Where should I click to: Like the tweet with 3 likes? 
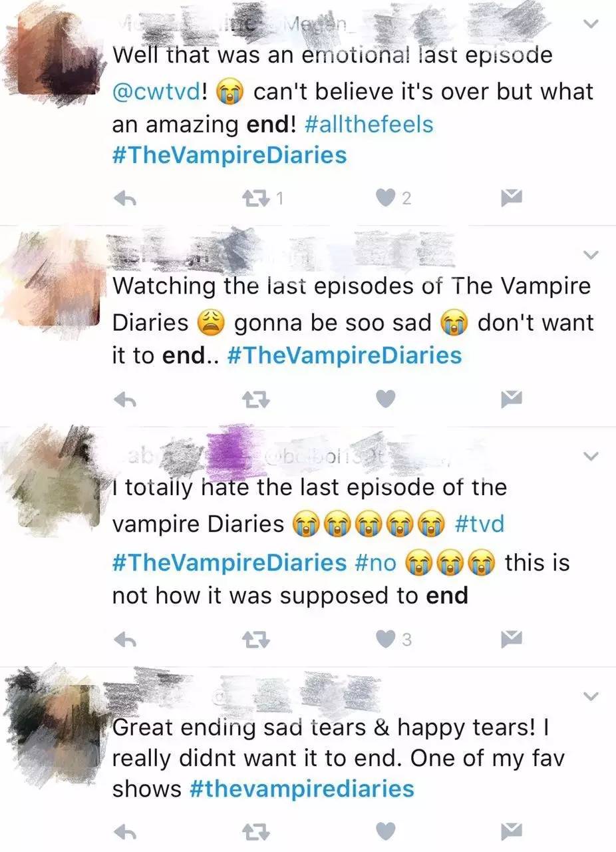(x=386, y=640)
